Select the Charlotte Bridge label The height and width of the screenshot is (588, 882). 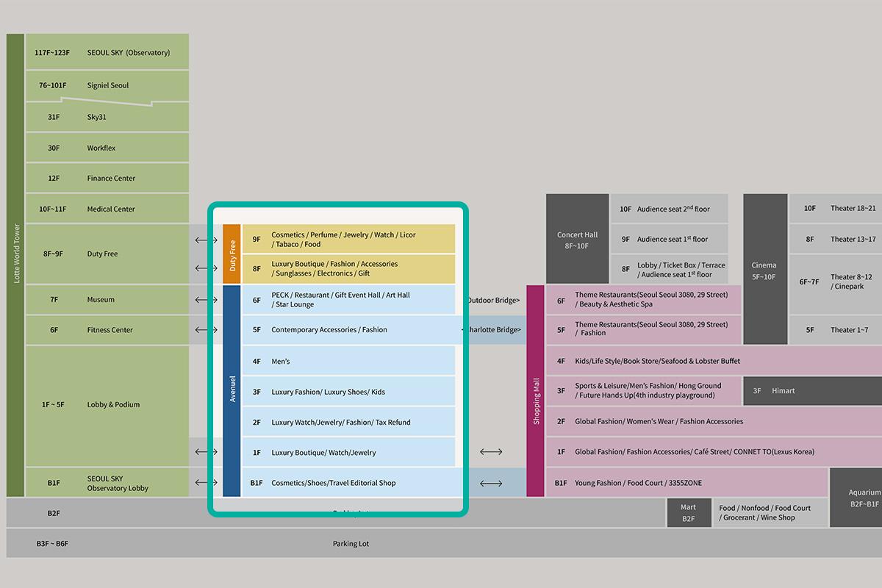(493, 330)
